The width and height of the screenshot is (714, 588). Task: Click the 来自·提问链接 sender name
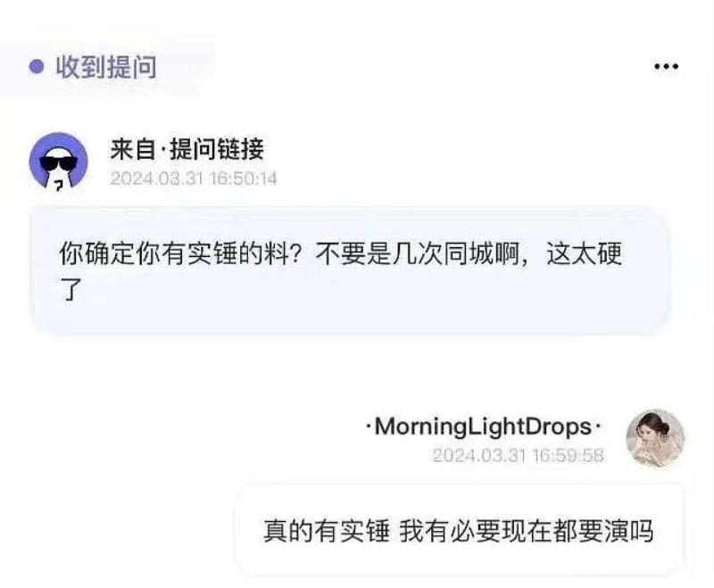(187, 149)
